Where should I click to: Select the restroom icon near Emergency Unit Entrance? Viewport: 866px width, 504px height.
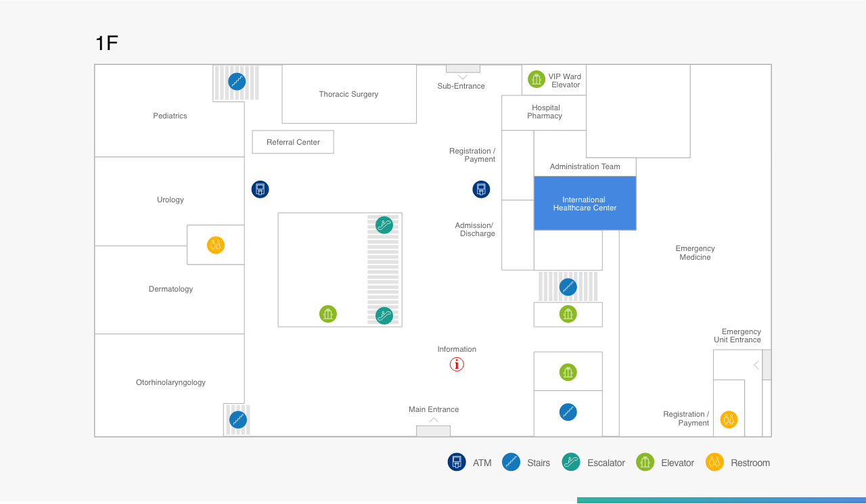(729, 419)
